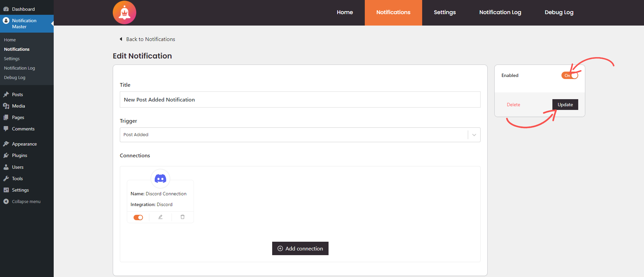Click the Dashboard gauge icon in sidebar
Viewport: 644px width, 277px height.
click(6, 9)
